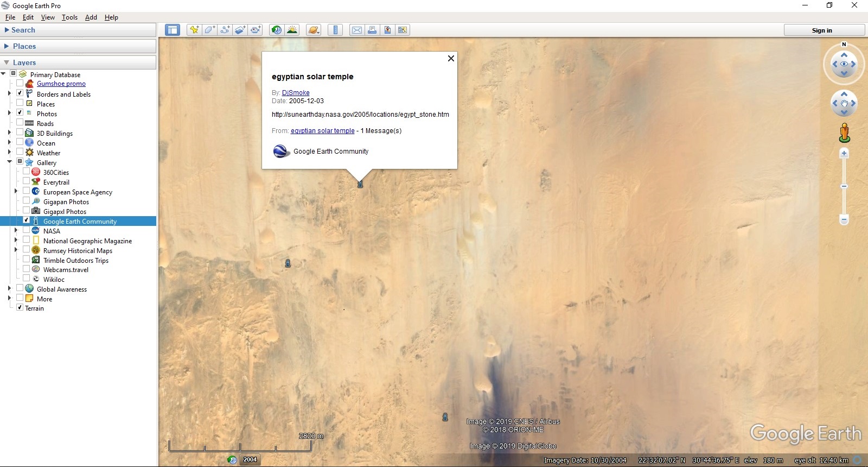Open egyptian solar temple forum link
The image size is (868, 467).
click(x=323, y=131)
